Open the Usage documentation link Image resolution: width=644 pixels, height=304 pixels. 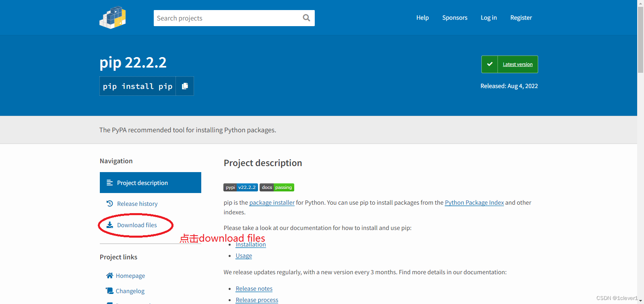(244, 256)
